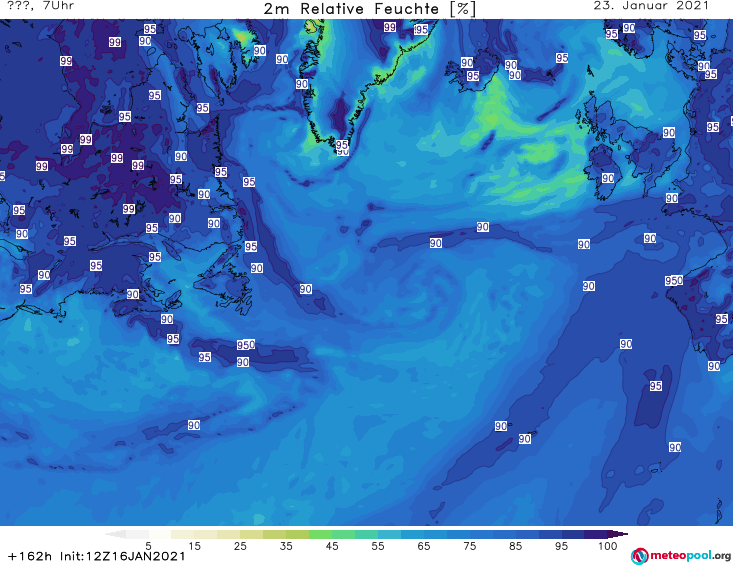Click the '95' tick below the colour scale
Viewport: 733px width, 566px height.
coord(561,546)
